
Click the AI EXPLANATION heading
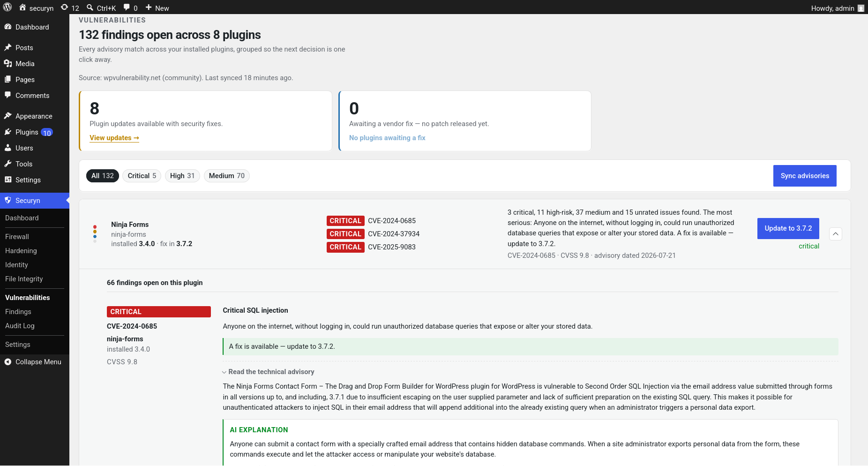(x=259, y=430)
